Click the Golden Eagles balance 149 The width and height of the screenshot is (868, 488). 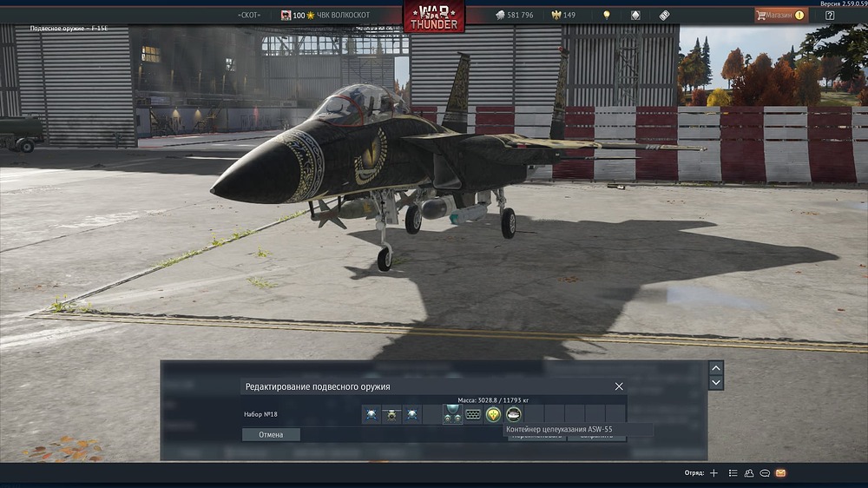tap(563, 15)
